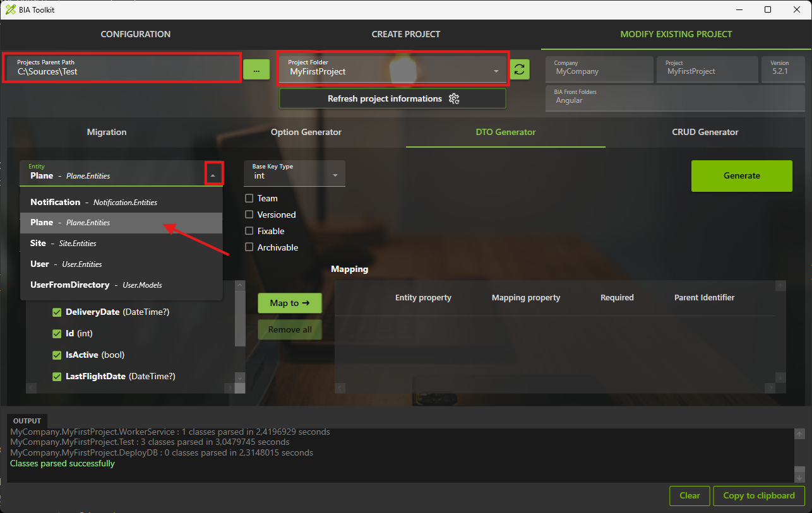The width and height of the screenshot is (812, 513).
Task: Switch to the CRUD Generator tab
Action: [705, 132]
